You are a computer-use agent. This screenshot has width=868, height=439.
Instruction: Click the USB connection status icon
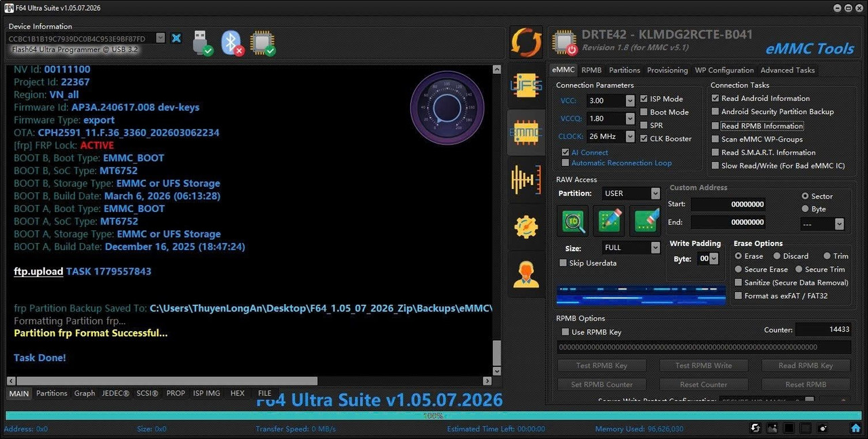[x=203, y=43]
